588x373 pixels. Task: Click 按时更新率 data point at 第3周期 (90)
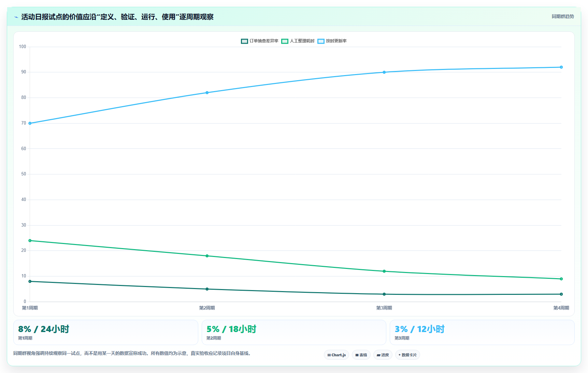(x=384, y=72)
